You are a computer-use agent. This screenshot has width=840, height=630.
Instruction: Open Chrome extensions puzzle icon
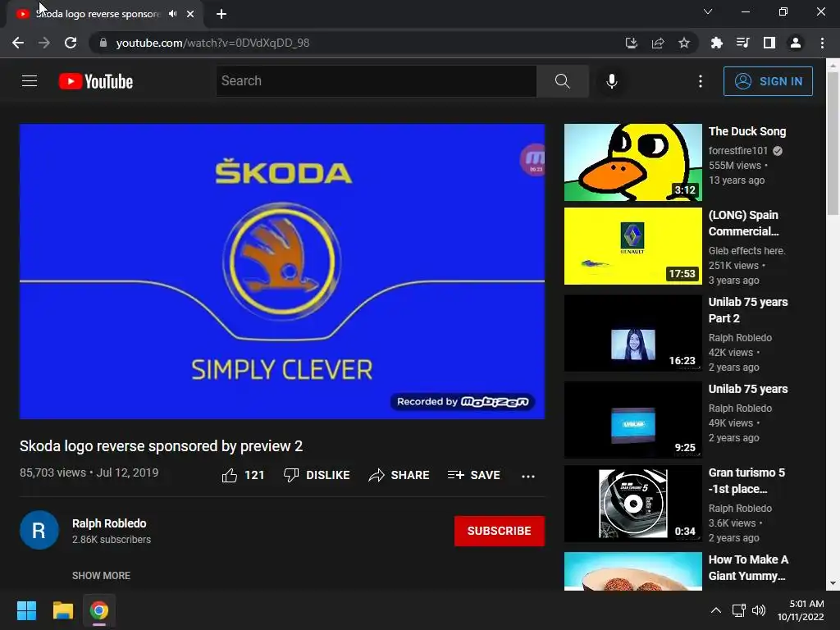716,43
